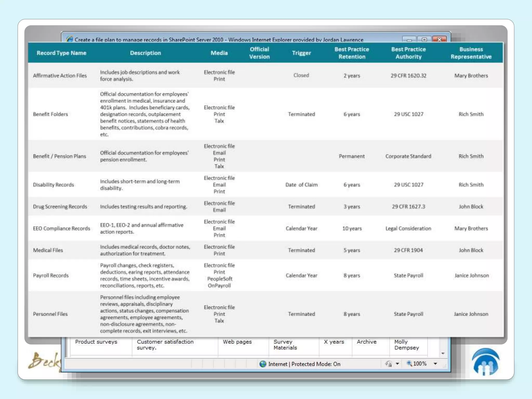
Task: Minimize the Internet Explorer window
Action: click(x=409, y=40)
